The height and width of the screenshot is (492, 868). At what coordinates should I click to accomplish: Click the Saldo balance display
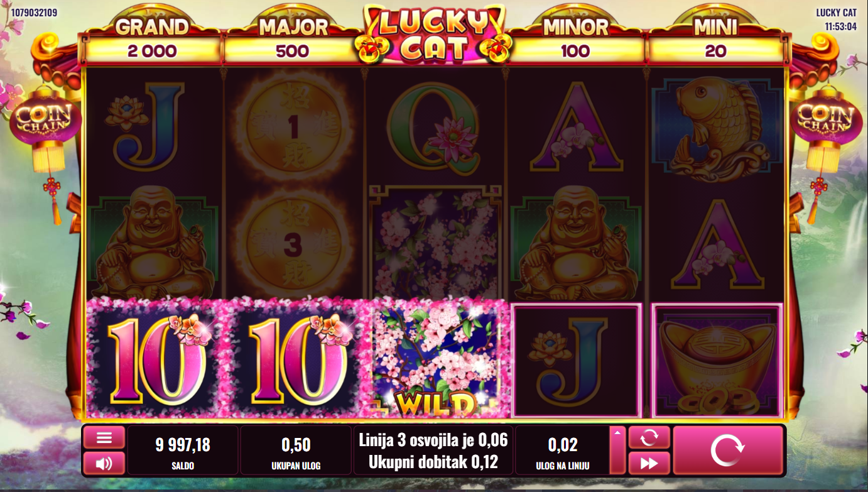pos(183,450)
